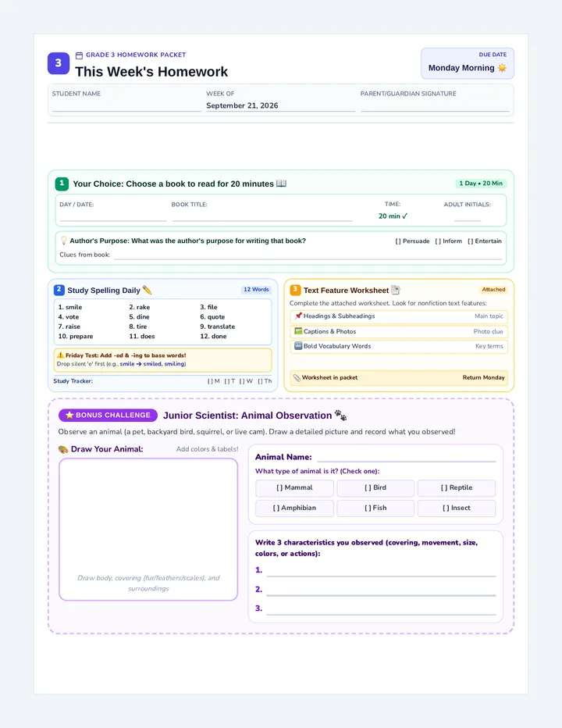Viewport: 562px width, 728px height.
Task: Click the Bonus Challenge purple badge
Action: [x=108, y=415]
